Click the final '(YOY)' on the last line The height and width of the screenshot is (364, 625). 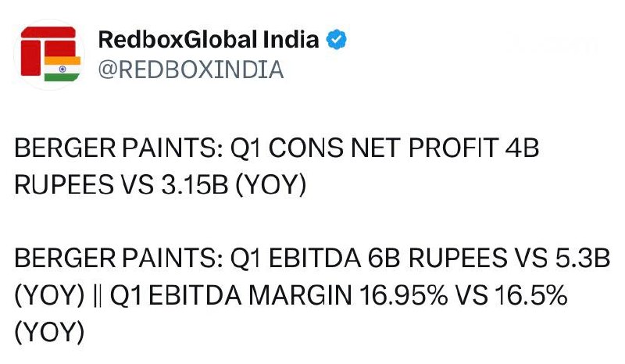[x=49, y=333]
